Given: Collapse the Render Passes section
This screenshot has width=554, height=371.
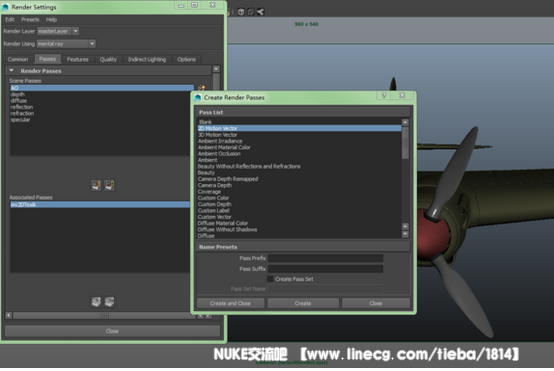Looking at the screenshot, I should click(12, 71).
